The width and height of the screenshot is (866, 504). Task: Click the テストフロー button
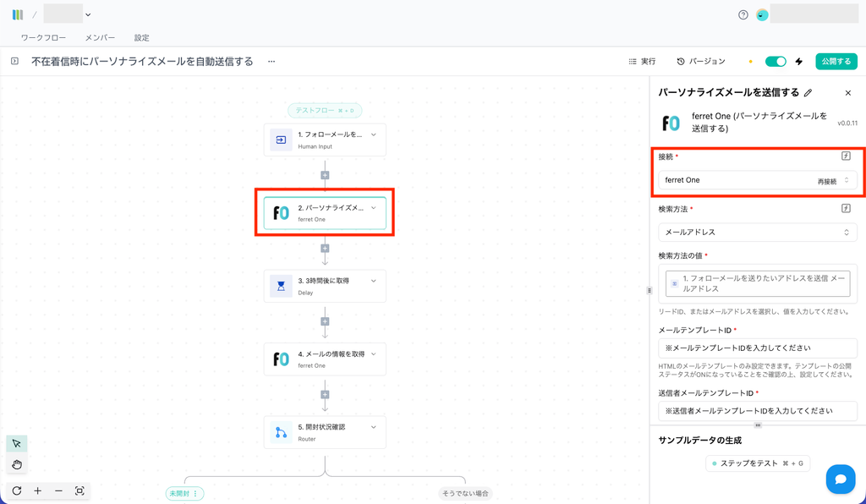pyautogui.click(x=325, y=111)
